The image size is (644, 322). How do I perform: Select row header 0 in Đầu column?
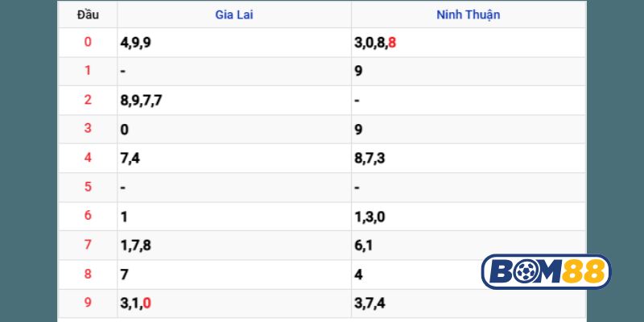click(88, 43)
